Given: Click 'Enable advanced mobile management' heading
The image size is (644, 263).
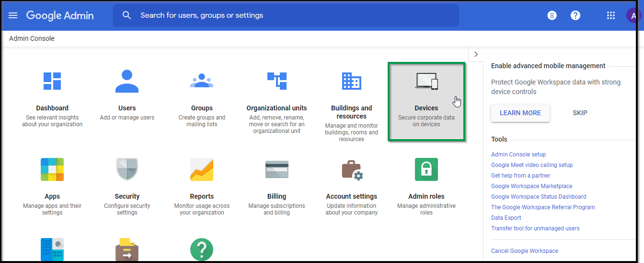Looking at the screenshot, I should coord(548,66).
